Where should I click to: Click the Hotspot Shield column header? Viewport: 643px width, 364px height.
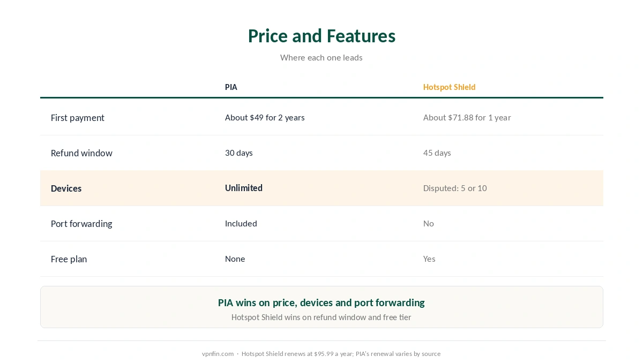click(449, 87)
